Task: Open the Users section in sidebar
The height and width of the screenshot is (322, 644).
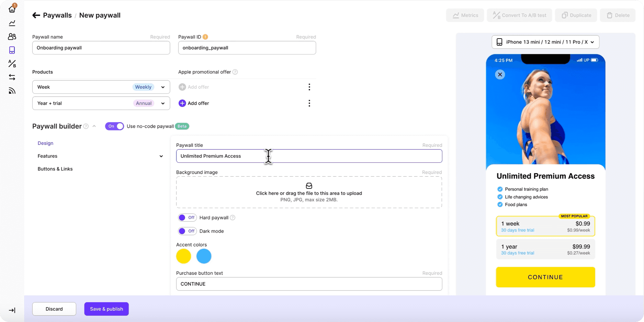Action: point(12,37)
